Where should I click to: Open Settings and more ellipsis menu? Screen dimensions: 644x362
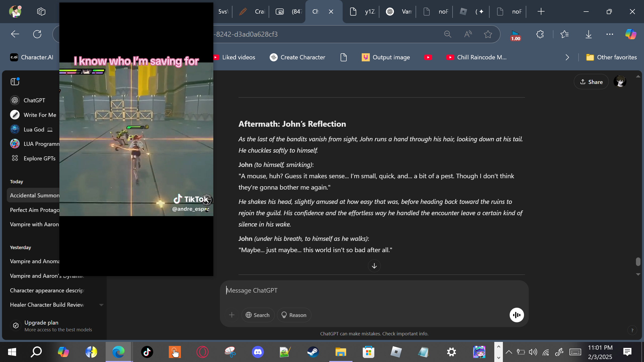pos(610,34)
